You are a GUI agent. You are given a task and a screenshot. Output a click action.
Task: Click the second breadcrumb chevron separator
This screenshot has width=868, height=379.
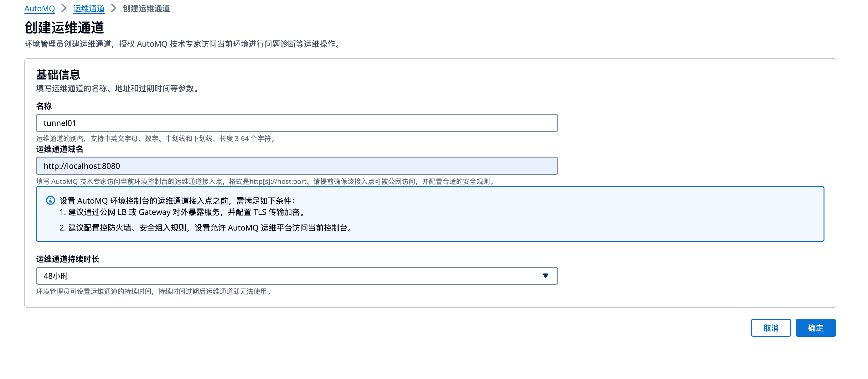114,8
